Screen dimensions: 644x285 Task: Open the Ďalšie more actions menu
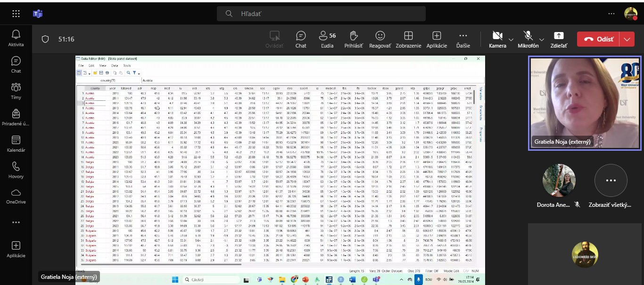[463, 39]
